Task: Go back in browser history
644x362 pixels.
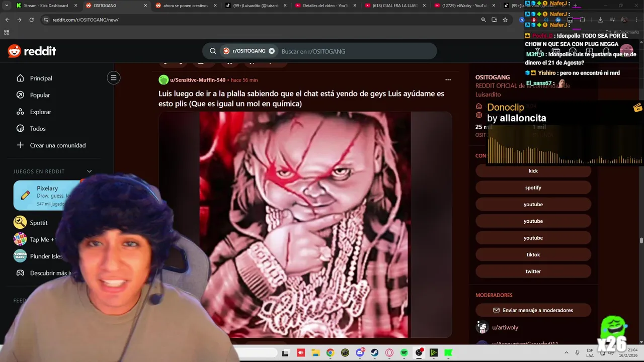Action: click(7, 20)
